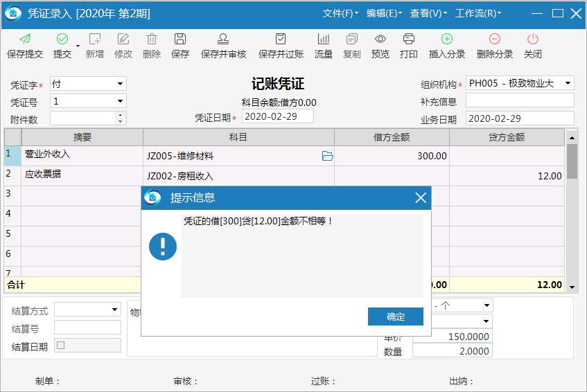Expand the 结算方式 dropdown
The width and height of the screenshot is (587, 392).
pyautogui.click(x=114, y=310)
